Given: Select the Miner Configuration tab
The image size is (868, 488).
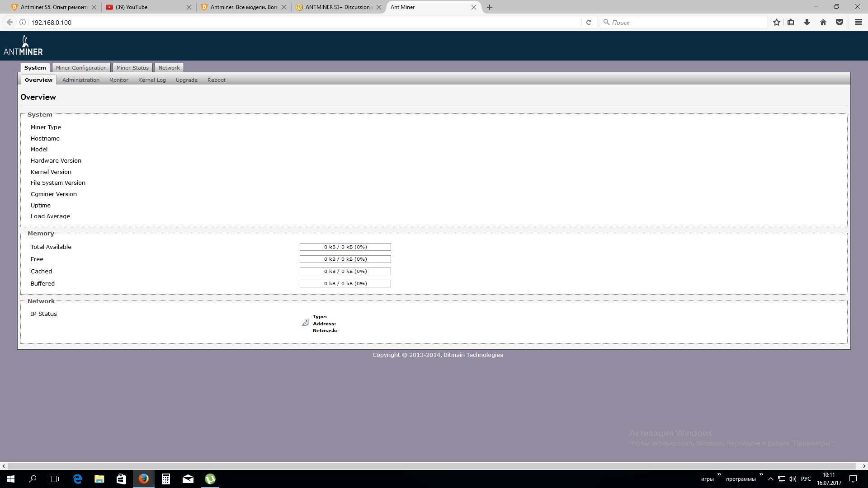Looking at the screenshot, I should [x=81, y=67].
